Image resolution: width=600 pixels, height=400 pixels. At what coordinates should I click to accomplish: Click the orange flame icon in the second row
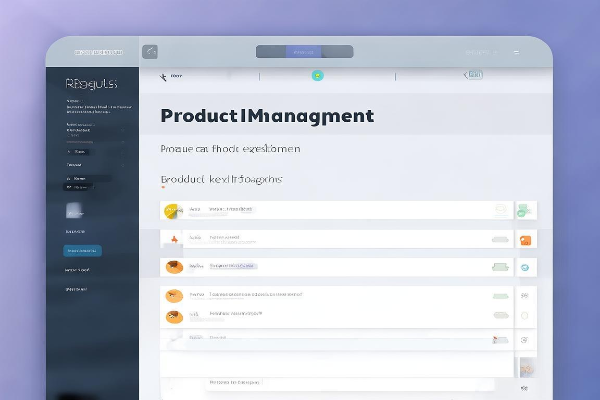[172, 239]
